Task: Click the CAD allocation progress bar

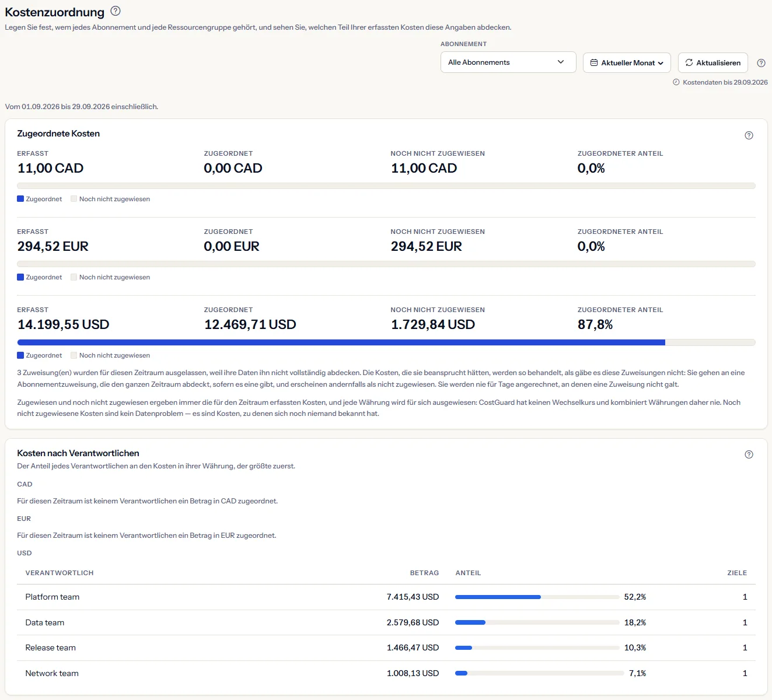Action: point(386,186)
